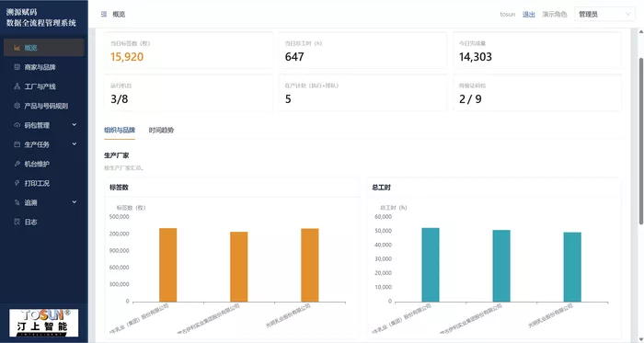Click the 机台维护 wrench icon

(x=17, y=164)
